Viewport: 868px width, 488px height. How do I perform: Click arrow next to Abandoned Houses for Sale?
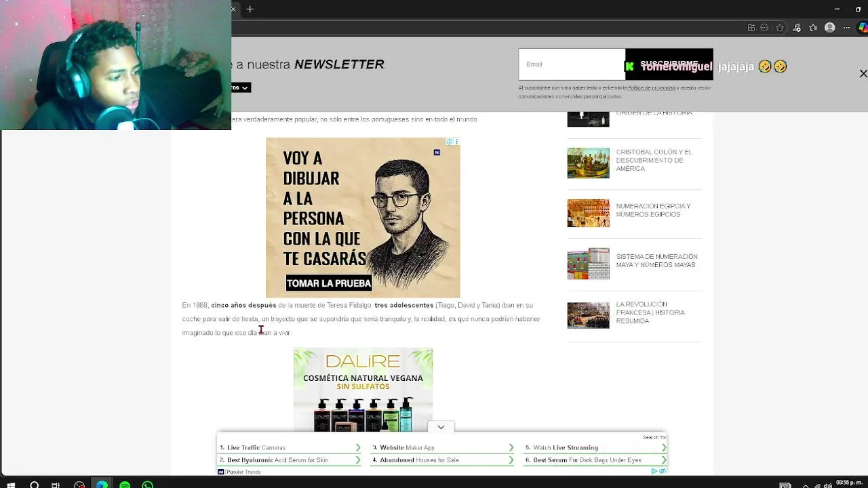click(511, 460)
